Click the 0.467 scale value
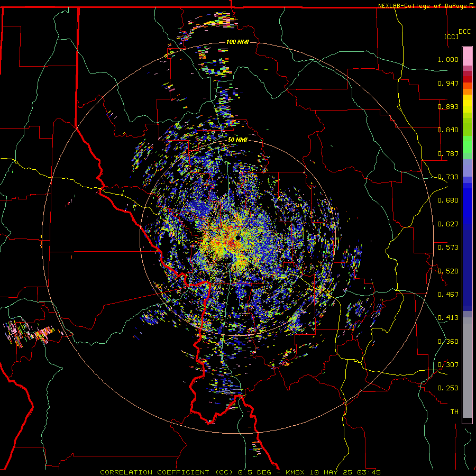 pos(448,295)
